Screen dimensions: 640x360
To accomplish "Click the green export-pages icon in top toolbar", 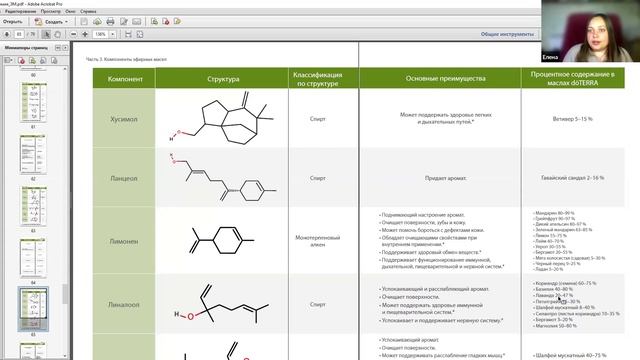I will click(x=154, y=22).
